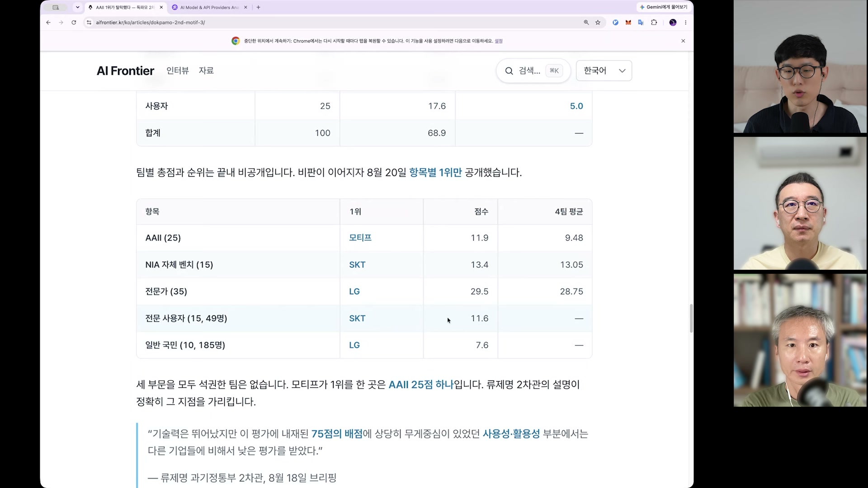
Task: Select the bottom webcam feed with bookshelf
Action: (800, 340)
